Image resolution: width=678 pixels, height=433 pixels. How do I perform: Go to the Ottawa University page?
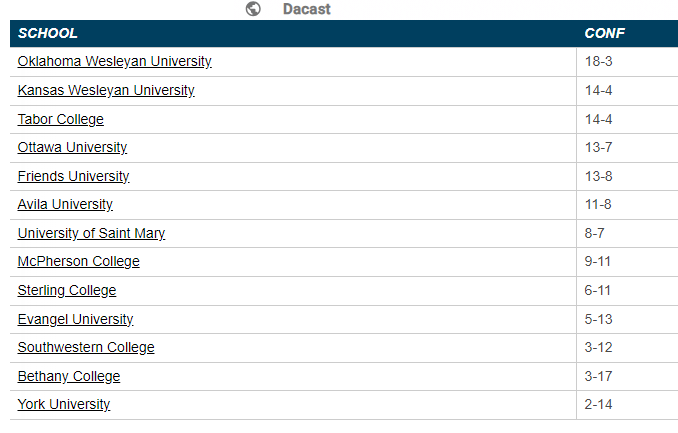tap(72, 148)
